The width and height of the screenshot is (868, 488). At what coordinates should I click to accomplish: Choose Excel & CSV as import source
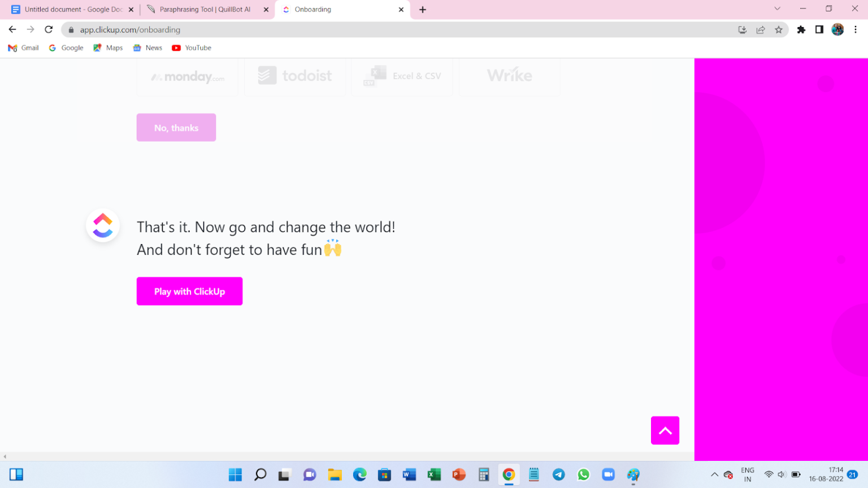pyautogui.click(x=402, y=75)
